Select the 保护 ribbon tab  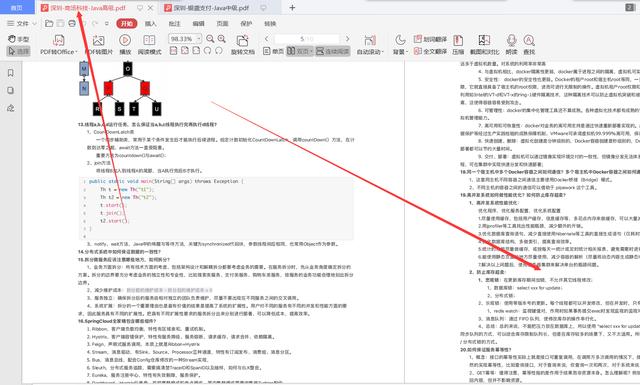point(246,24)
